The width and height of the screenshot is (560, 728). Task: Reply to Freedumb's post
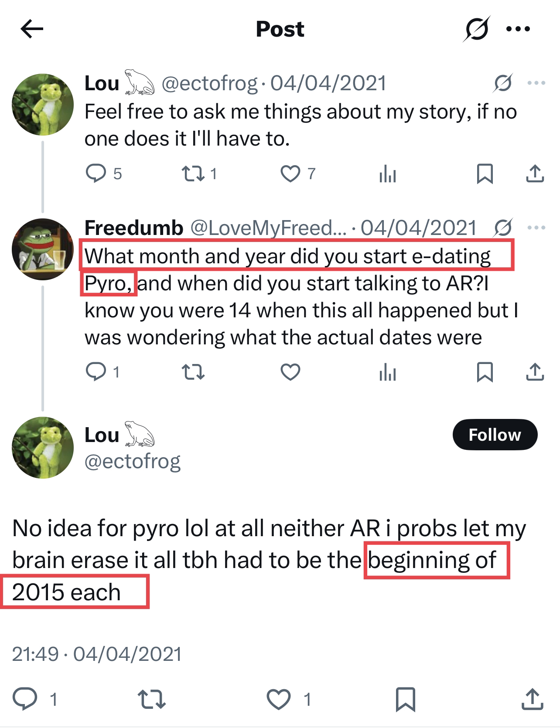point(96,372)
